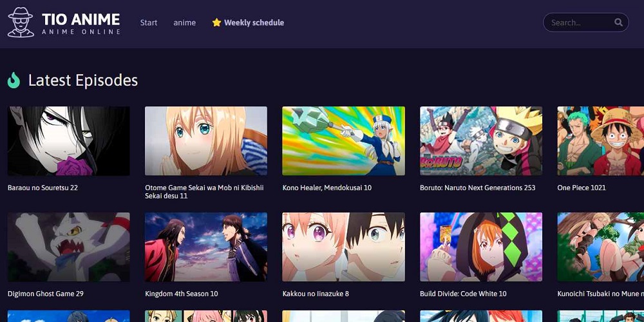Click Boruto: Naruto Next Generations 253 title

click(x=478, y=187)
